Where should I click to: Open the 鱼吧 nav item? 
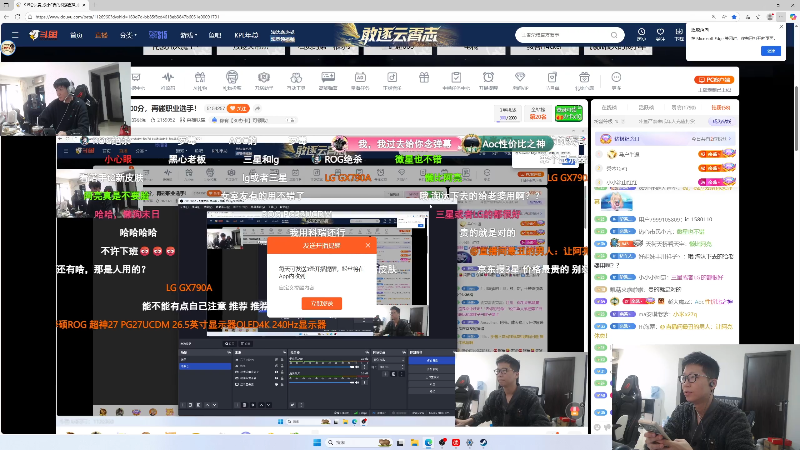coord(215,35)
